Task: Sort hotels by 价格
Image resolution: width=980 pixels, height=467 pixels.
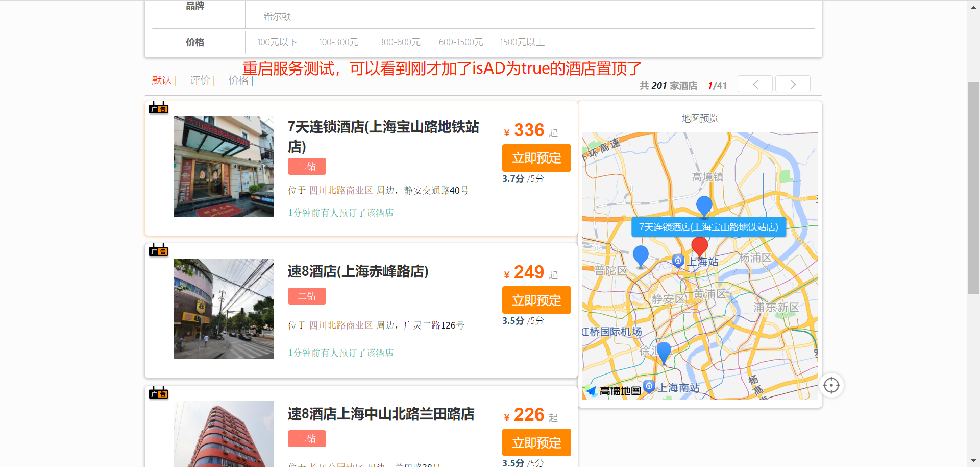Action: point(238,80)
